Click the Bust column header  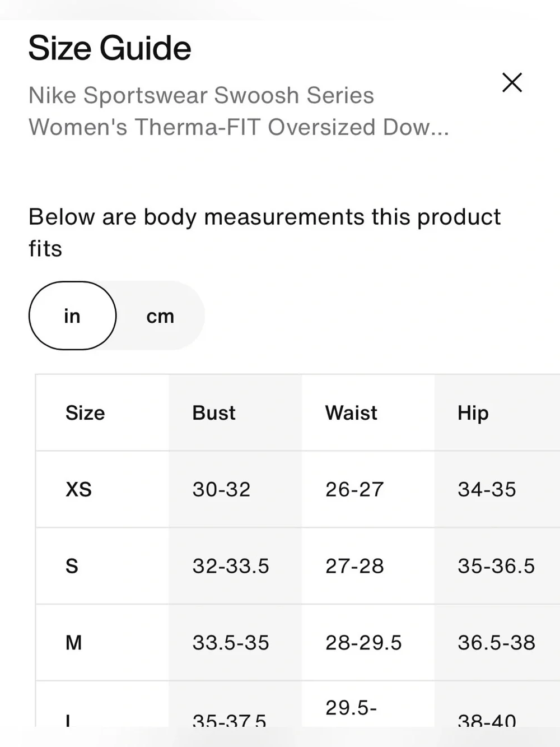coord(214,413)
